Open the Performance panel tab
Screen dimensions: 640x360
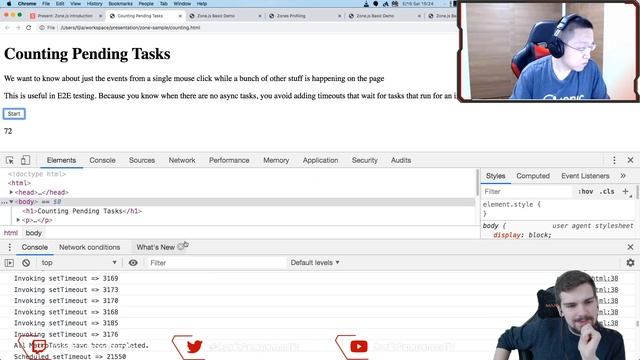[x=229, y=160]
